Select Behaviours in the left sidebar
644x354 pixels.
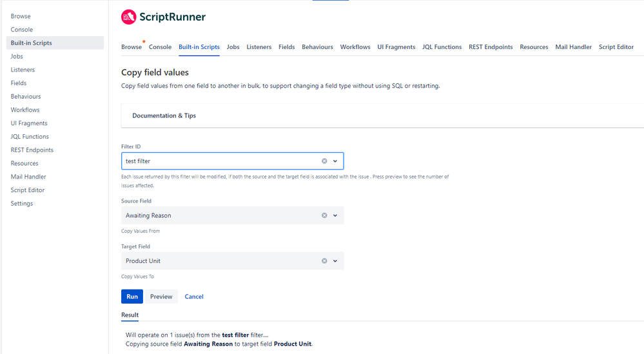(26, 97)
